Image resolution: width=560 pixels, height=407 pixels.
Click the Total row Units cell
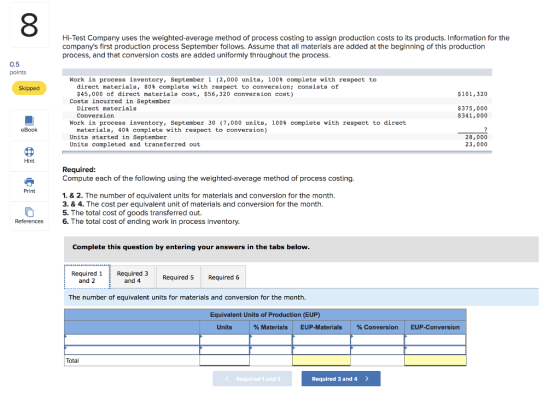pyautogui.click(x=224, y=360)
